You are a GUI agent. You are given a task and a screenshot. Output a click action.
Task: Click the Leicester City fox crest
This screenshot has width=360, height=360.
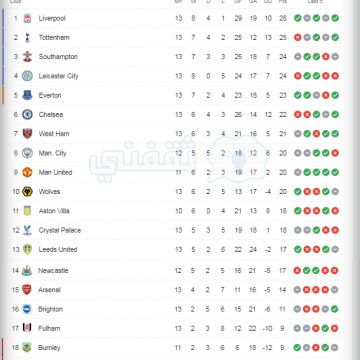tap(27, 76)
